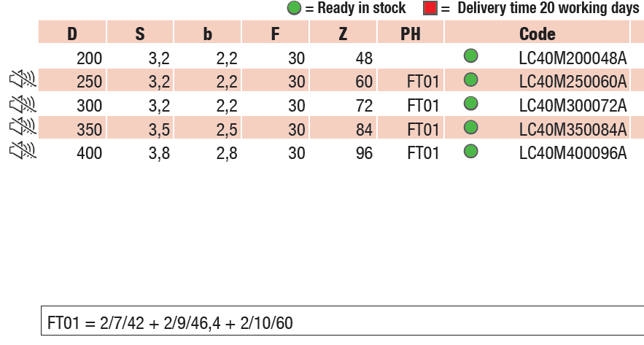Click the green stock dot for LC40M300072A
The width and height of the screenshot is (644, 345).
pos(471,104)
